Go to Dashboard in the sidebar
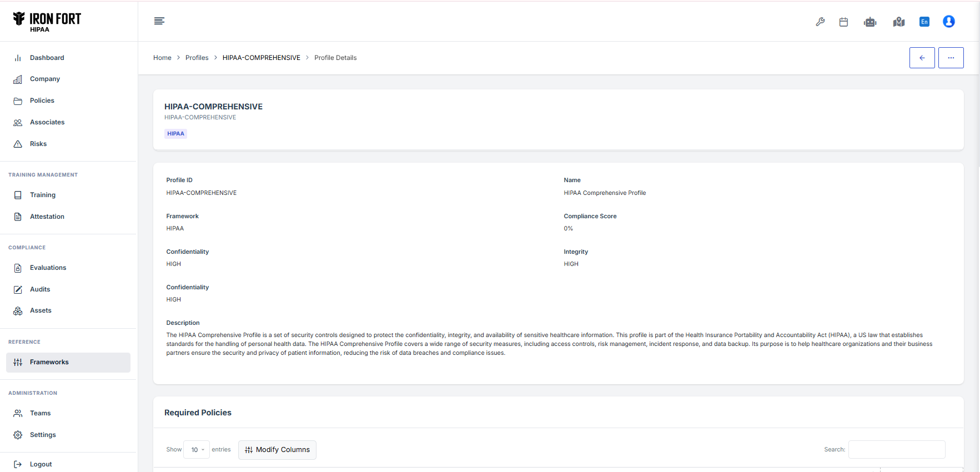 pos(47,58)
